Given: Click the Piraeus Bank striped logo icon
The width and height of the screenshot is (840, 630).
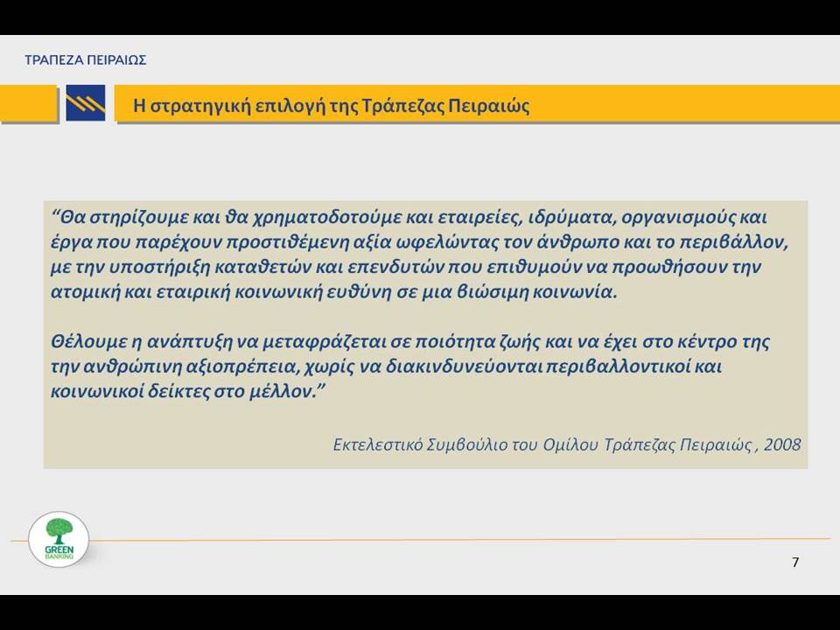Looking at the screenshot, I should [86, 103].
